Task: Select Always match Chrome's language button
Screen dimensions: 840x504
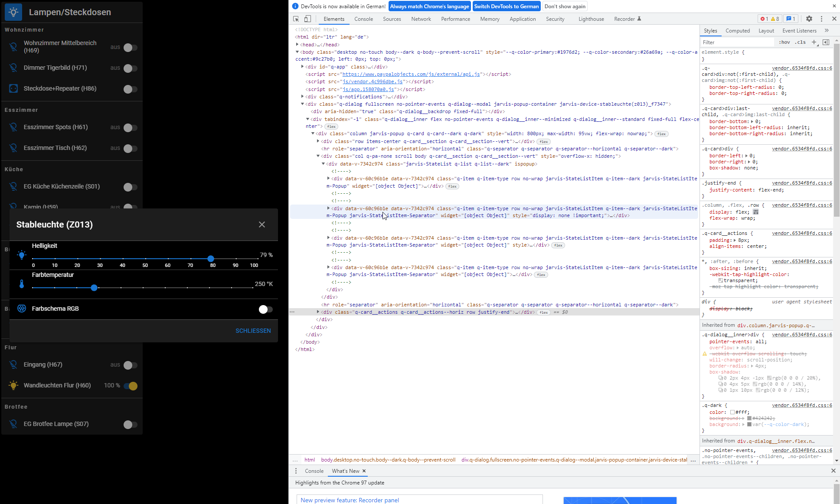Action: [x=429, y=6]
